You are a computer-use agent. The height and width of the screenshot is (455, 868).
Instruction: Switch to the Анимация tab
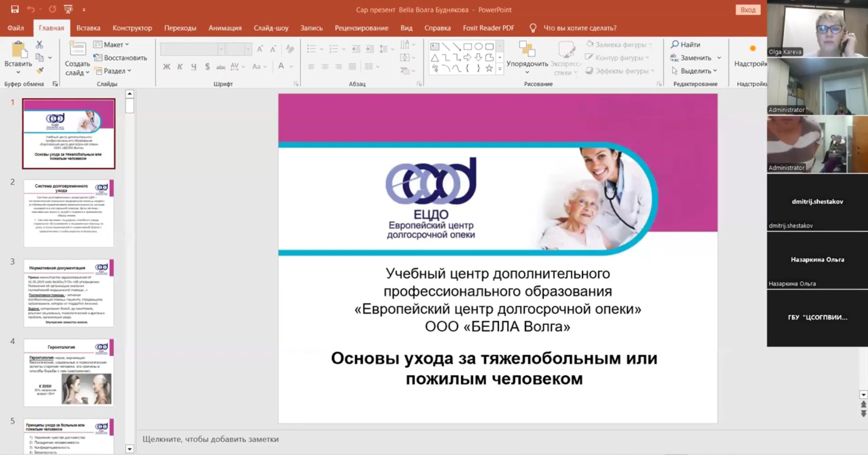[x=225, y=28]
